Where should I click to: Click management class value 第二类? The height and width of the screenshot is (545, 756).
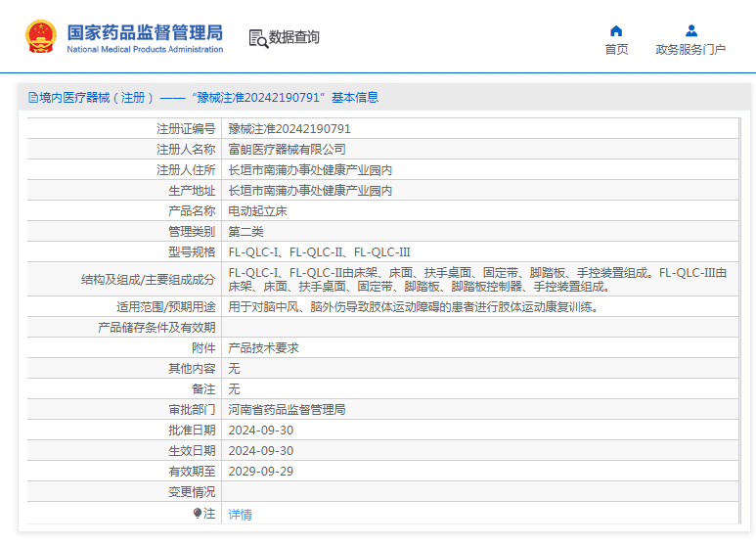pos(245,232)
